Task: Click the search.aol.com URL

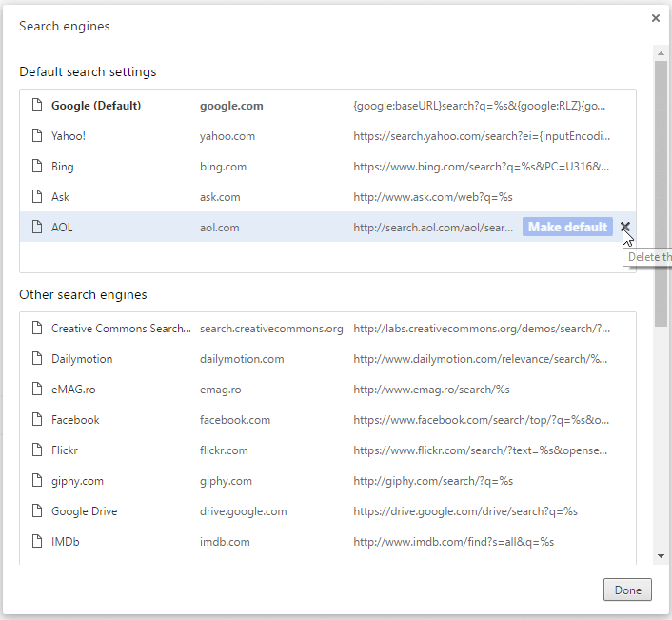Action: tap(433, 228)
